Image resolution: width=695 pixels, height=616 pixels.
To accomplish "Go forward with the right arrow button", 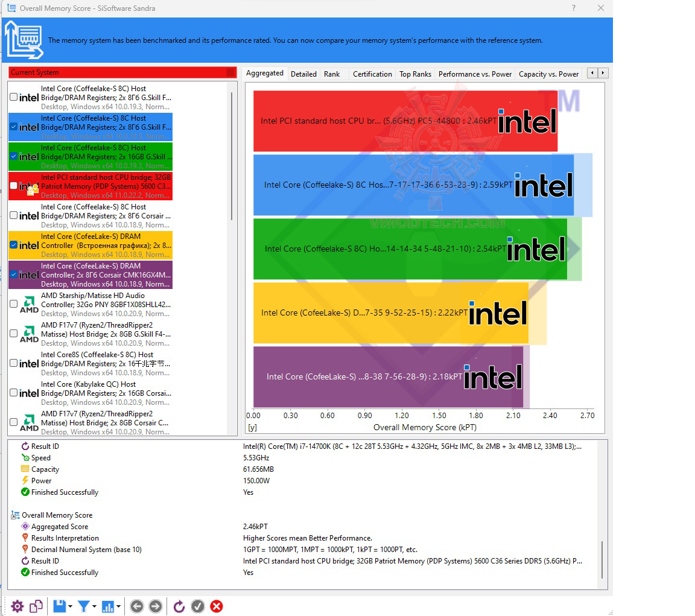I will point(156,606).
